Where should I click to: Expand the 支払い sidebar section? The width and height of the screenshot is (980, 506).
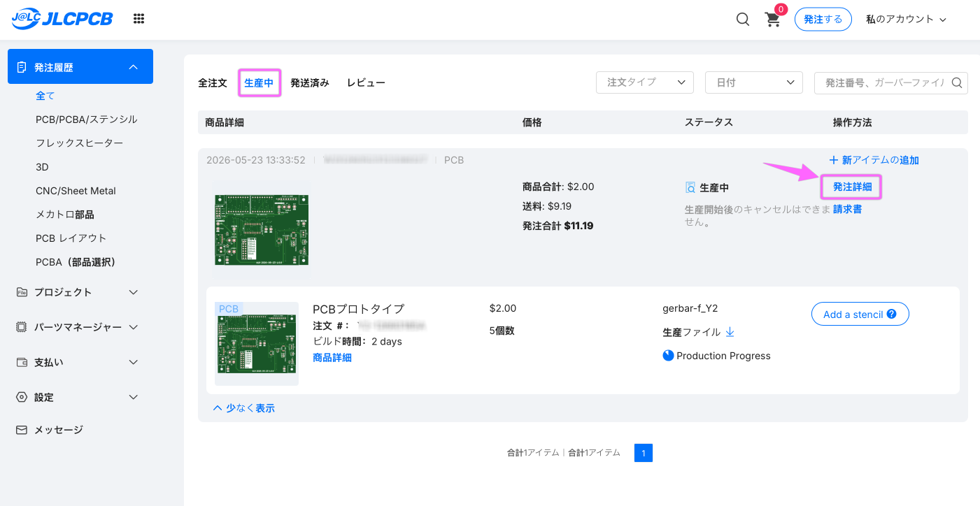(77, 362)
